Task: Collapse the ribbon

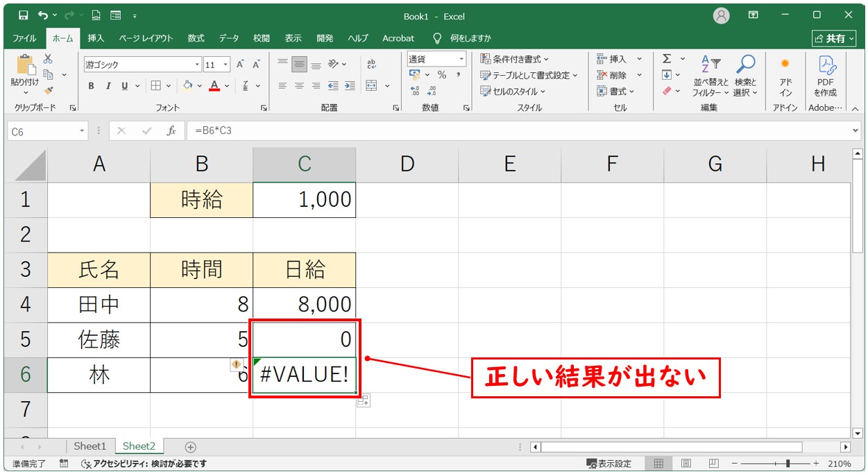Action: point(855,108)
